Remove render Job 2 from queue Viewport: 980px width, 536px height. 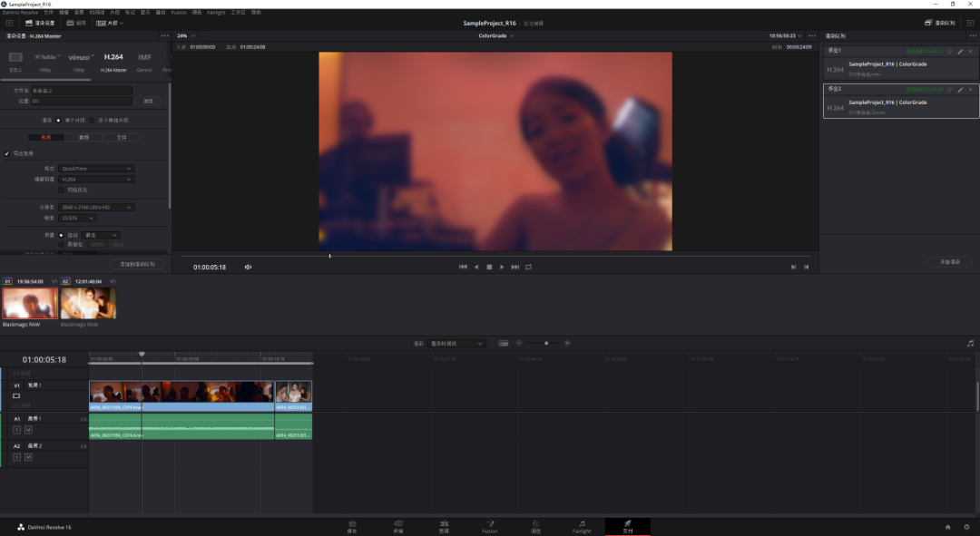pos(971,89)
